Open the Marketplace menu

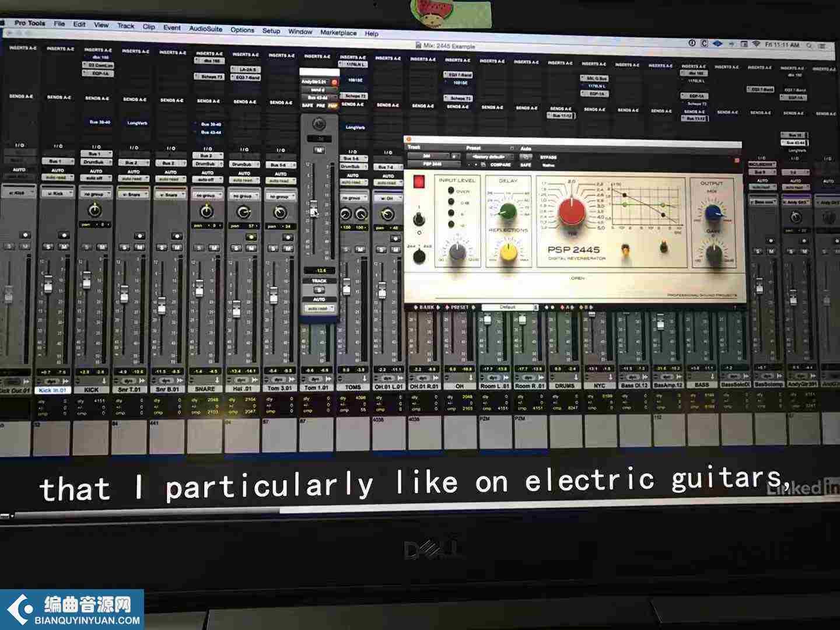tap(338, 33)
